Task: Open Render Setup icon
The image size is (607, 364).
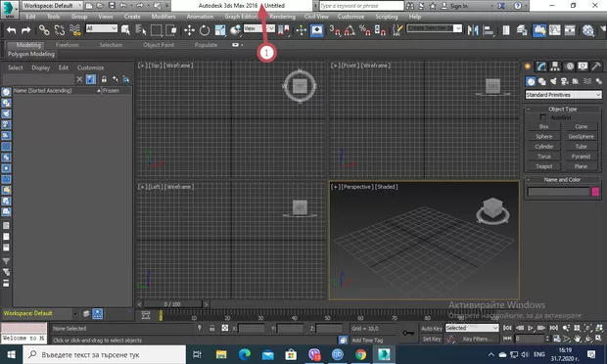Action: (x=603, y=30)
